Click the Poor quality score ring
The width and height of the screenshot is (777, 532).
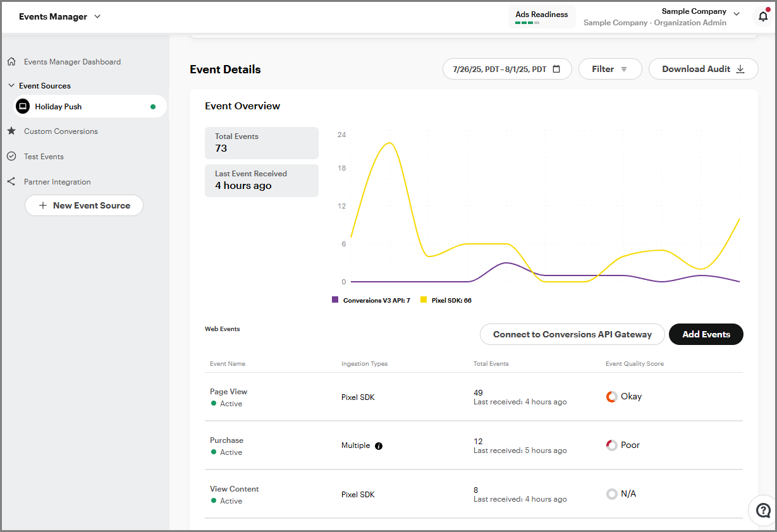pyautogui.click(x=611, y=445)
